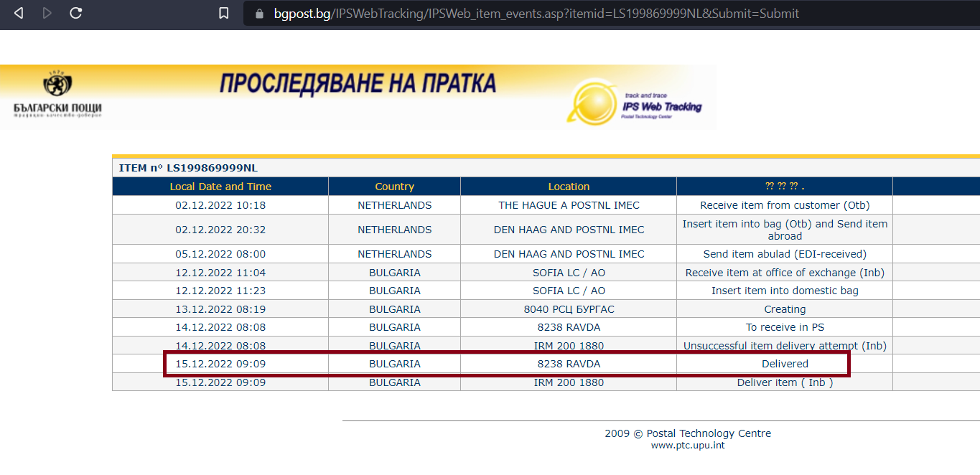Screen dimensions: 980x475
Task: Select the Unsuccessful item delivery attempt entry
Action: 785,346
